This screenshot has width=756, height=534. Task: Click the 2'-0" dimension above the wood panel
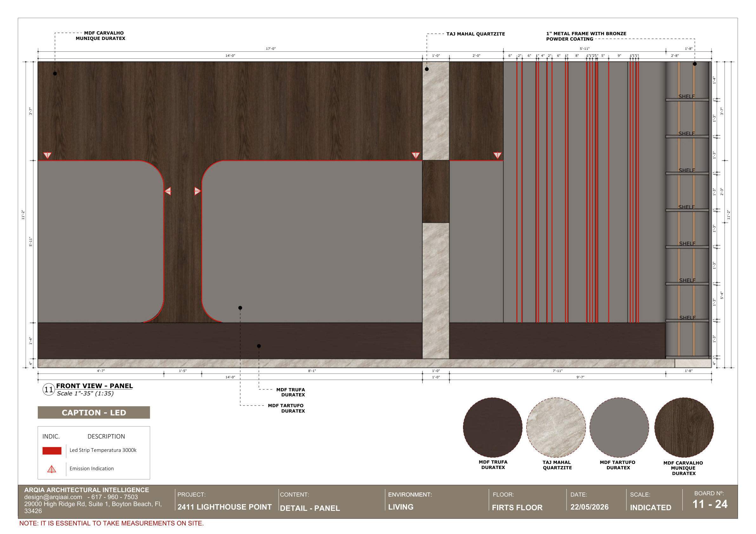click(x=476, y=55)
